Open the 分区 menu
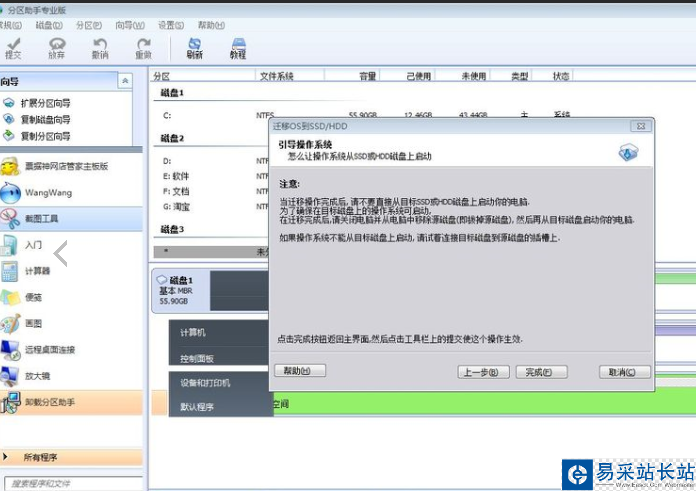This screenshot has height=491, width=696. pyautogui.click(x=89, y=25)
